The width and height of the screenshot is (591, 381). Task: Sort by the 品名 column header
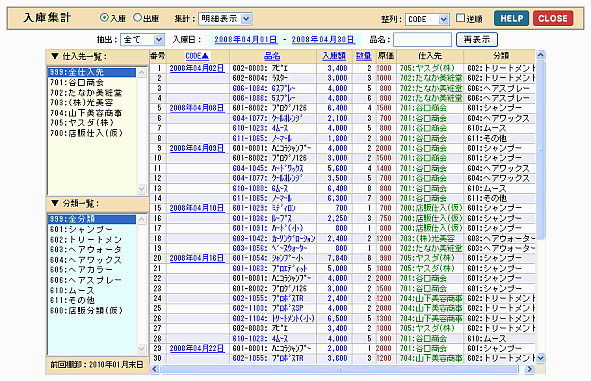(x=272, y=56)
